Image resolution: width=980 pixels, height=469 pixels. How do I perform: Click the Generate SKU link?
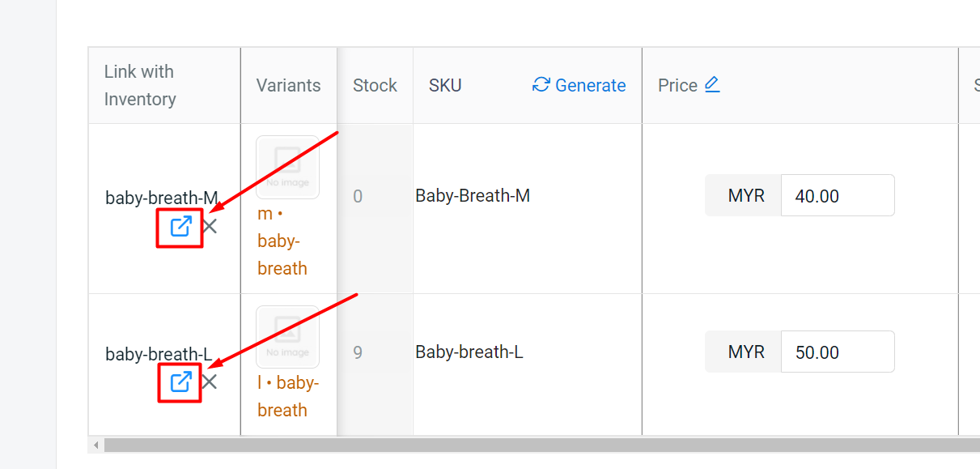[590, 86]
